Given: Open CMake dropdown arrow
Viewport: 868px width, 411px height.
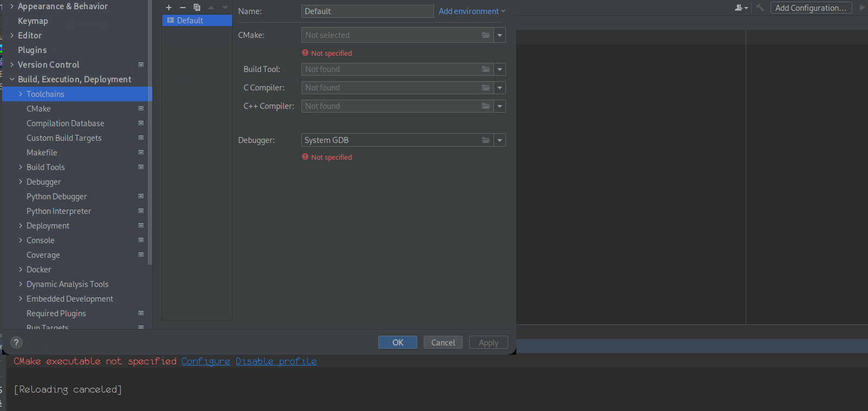Looking at the screenshot, I should coord(500,35).
